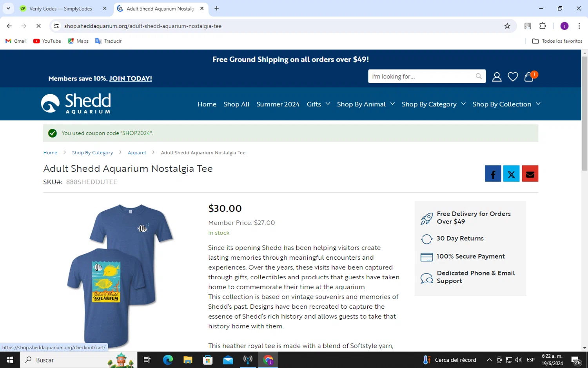Share product on Facebook
The height and width of the screenshot is (368, 588).
(x=493, y=173)
